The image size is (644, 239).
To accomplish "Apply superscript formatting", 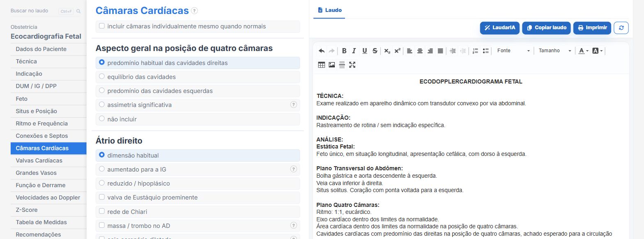I will click(x=397, y=51).
